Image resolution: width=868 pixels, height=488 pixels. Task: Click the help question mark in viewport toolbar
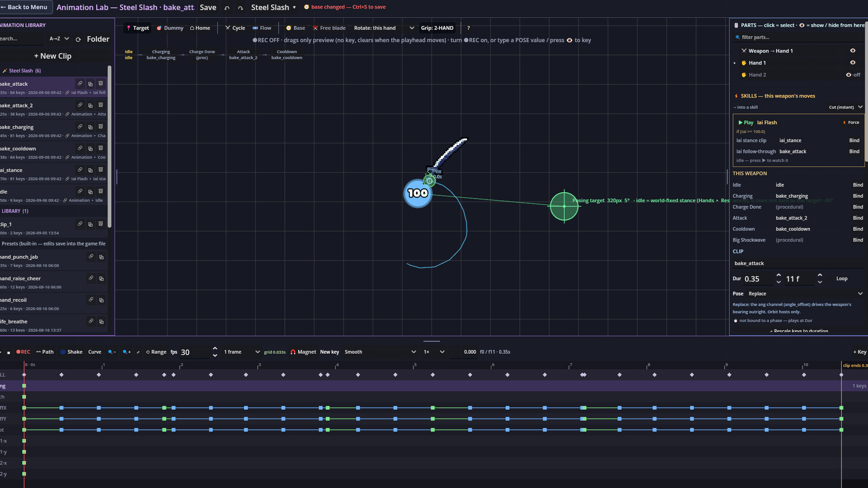point(468,28)
